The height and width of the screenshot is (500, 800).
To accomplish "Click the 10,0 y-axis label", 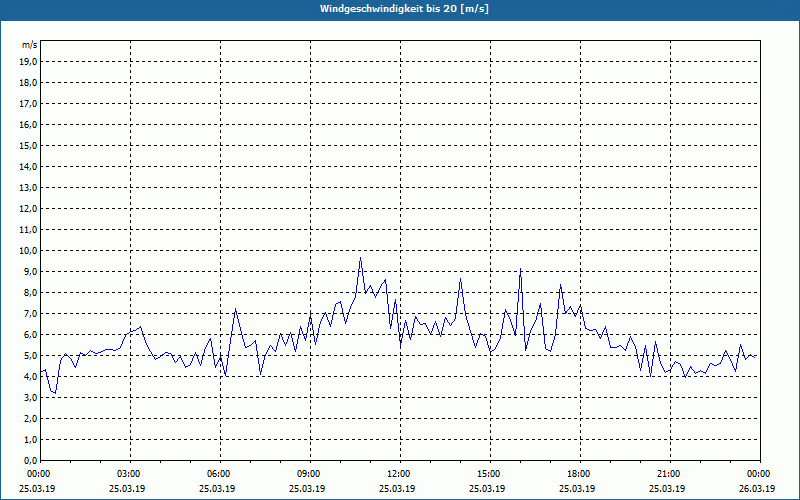I will (29, 251).
